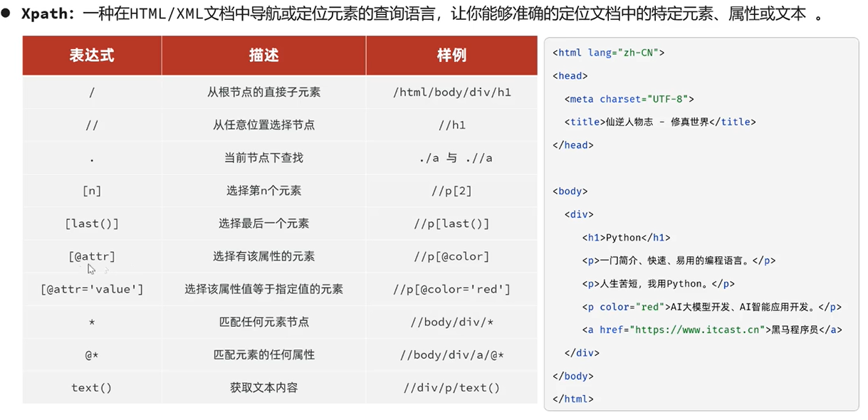Image resolution: width=868 pixels, height=420 pixels.
Task: Select the '@*' expression cell
Action: tap(92, 355)
